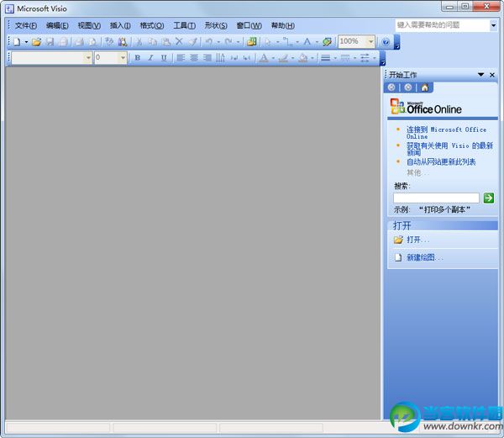The image size is (504, 438).
Task: Go to task pane Home icon
Action: (x=424, y=87)
